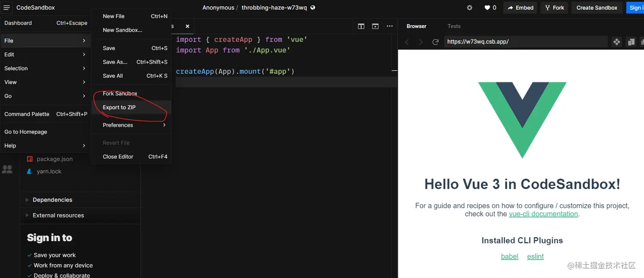Choose Go to Homepage
Screen dimensions: 644x278
click(x=45, y=132)
